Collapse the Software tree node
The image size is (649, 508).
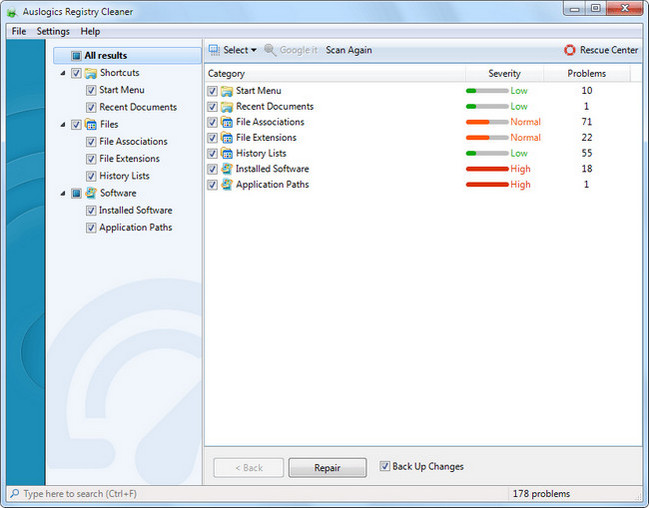tap(63, 193)
